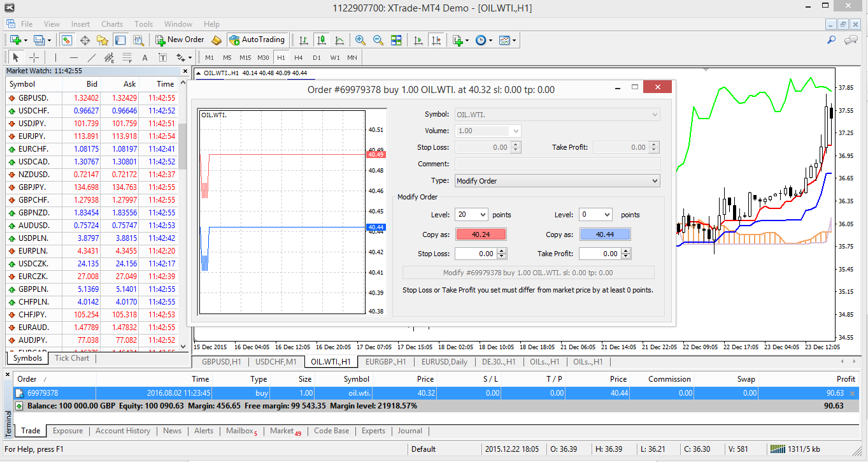Select the Text label tool
The height and width of the screenshot is (462, 868).
(x=162, y=57)
